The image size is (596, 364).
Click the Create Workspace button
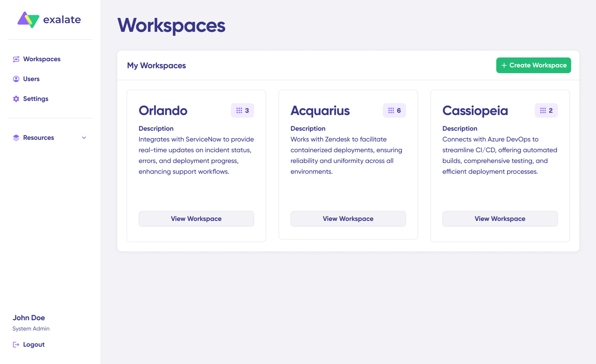coord(533,65)
